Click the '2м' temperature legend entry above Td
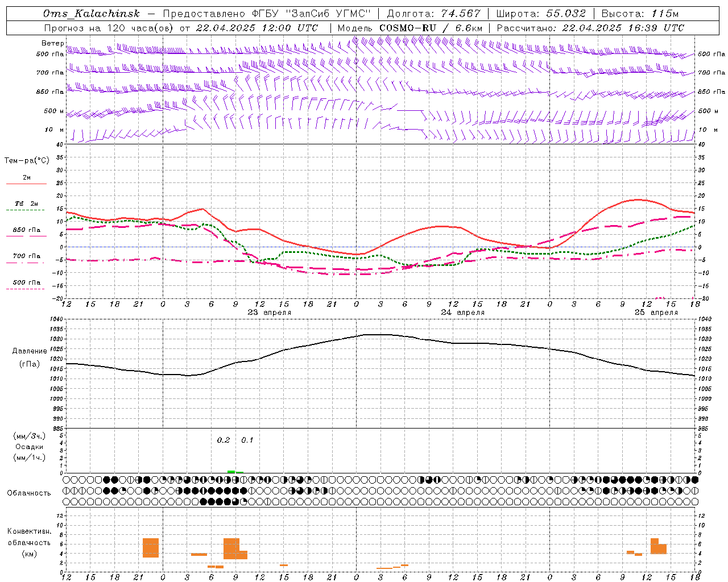Image resolution: width=728 pixels, height=582 pixels. pos(27,177)
